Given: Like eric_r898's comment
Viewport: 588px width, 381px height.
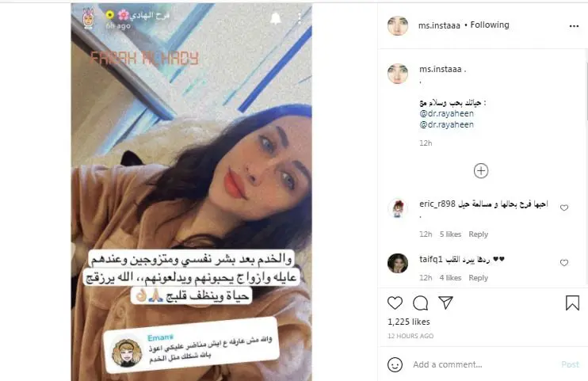Looking at the screenshot, I should tap(564, 208).
